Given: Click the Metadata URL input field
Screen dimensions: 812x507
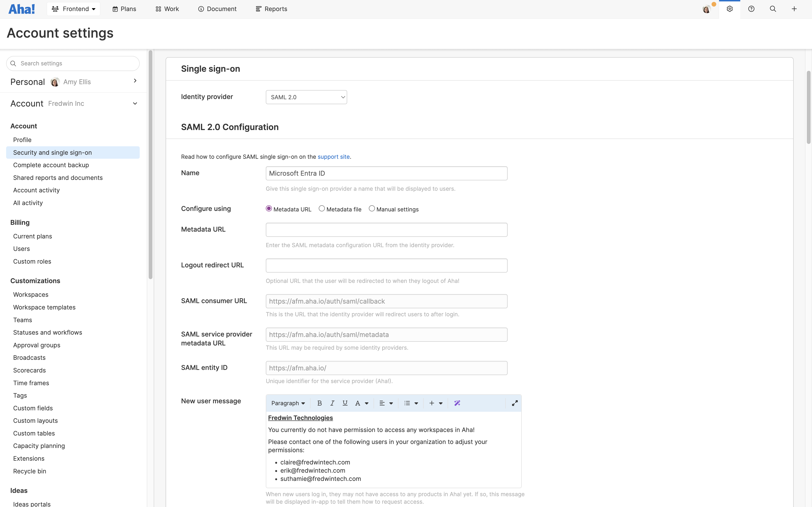Looking at the screenshot, I should coord(386,230).
